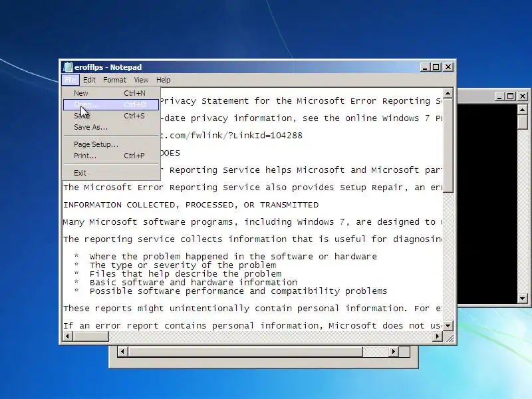Viewport: 532px width, 399px height.
Task: Click the line 'Possible software performance and compatibility problems'
Action: coord(238,291)
